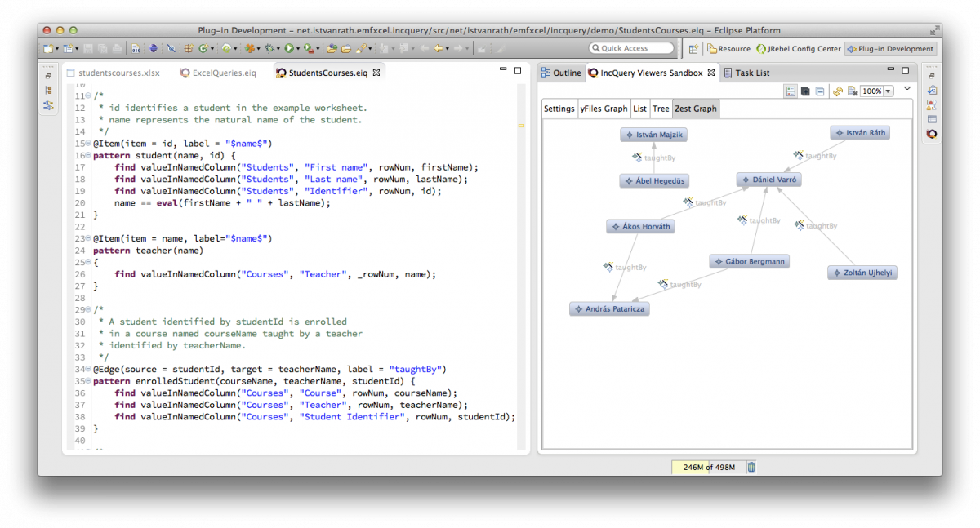The height and width of the screenshot is (528, 980).
Task: Click the binary file (010) toolbar icon
Action: point(135,49)
